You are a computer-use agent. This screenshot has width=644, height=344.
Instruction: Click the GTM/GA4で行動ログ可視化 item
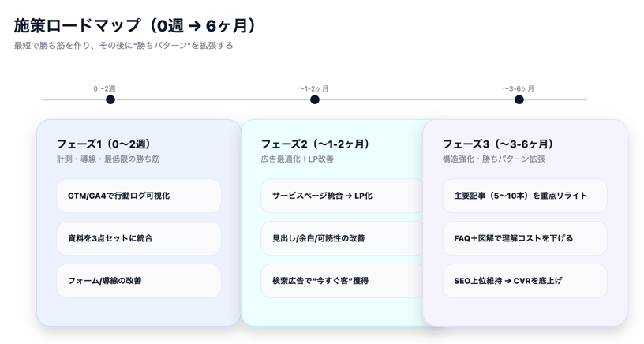[x=138, y=196]
